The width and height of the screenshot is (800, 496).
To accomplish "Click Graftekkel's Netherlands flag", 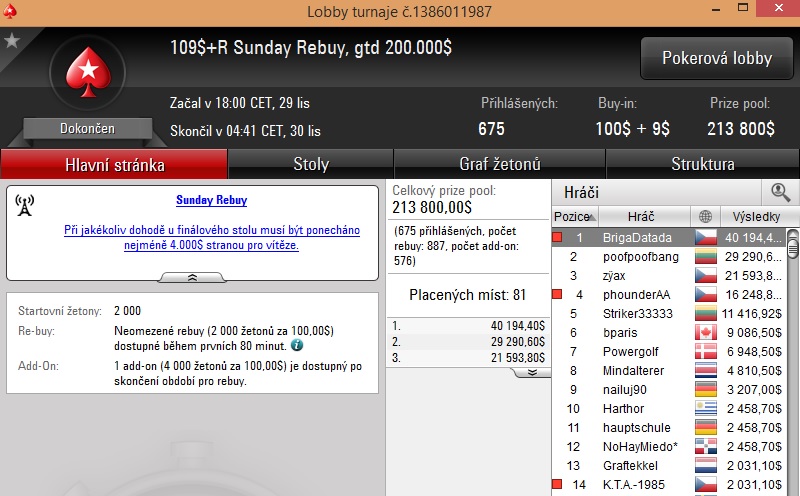I will point(706,465).
